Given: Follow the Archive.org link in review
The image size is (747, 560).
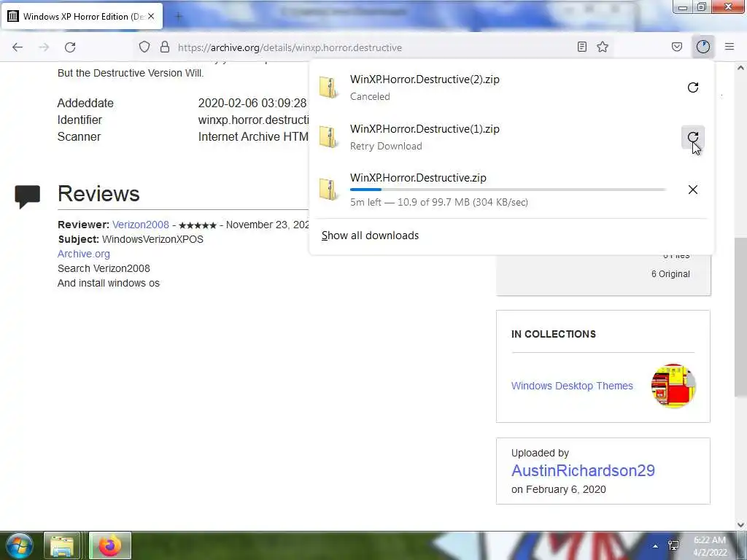Looking at the screenshot, I should 84,254.
